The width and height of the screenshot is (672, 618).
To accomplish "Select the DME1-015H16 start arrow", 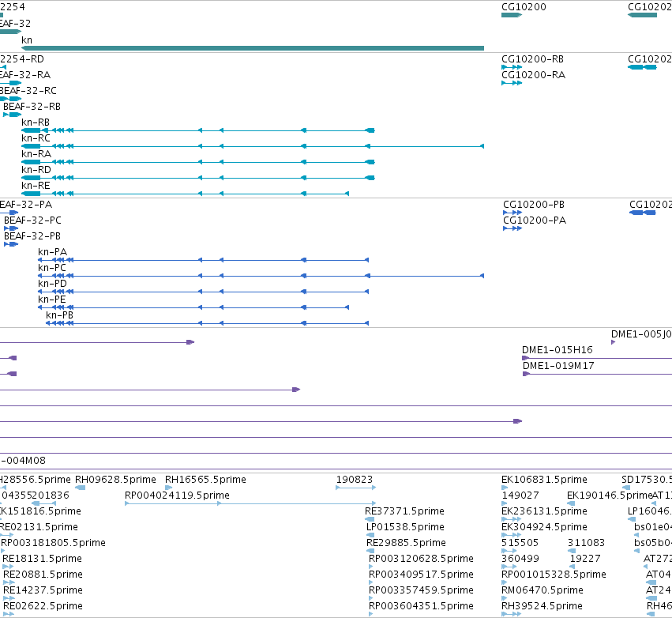I will (x=526, y=358).
